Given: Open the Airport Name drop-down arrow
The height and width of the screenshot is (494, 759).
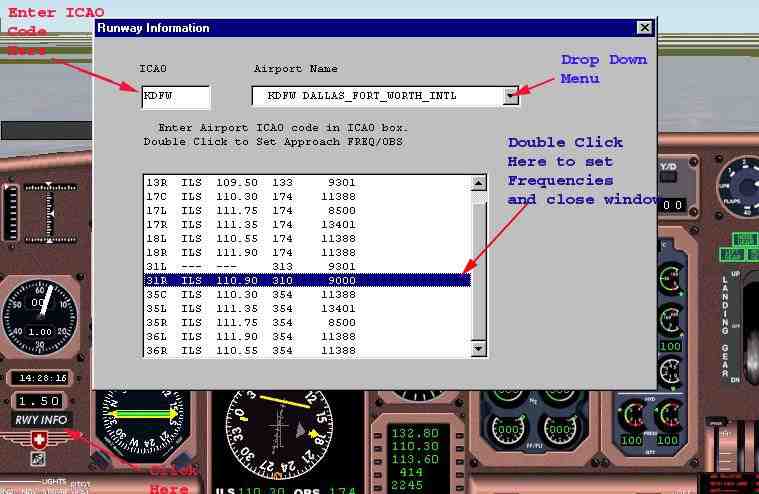Looking at the screenshot, I should tap(512, 96).
